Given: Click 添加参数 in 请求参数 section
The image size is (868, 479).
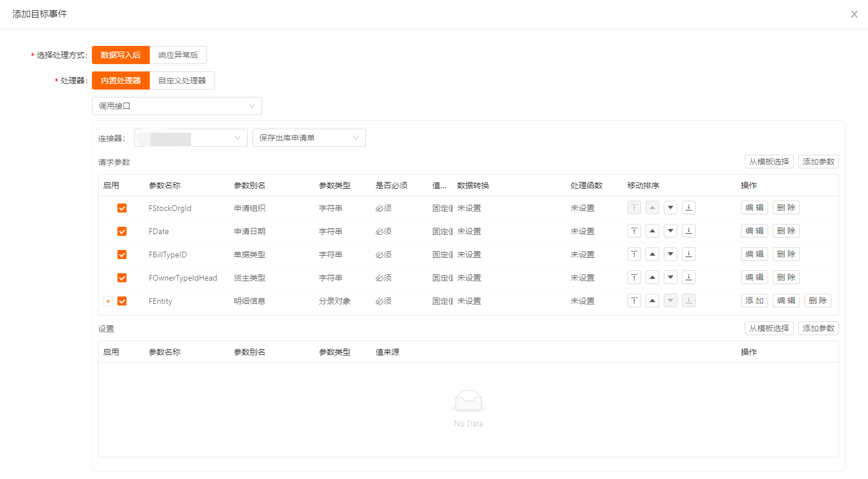Looking at the screenshot, I should pos(818,162).
